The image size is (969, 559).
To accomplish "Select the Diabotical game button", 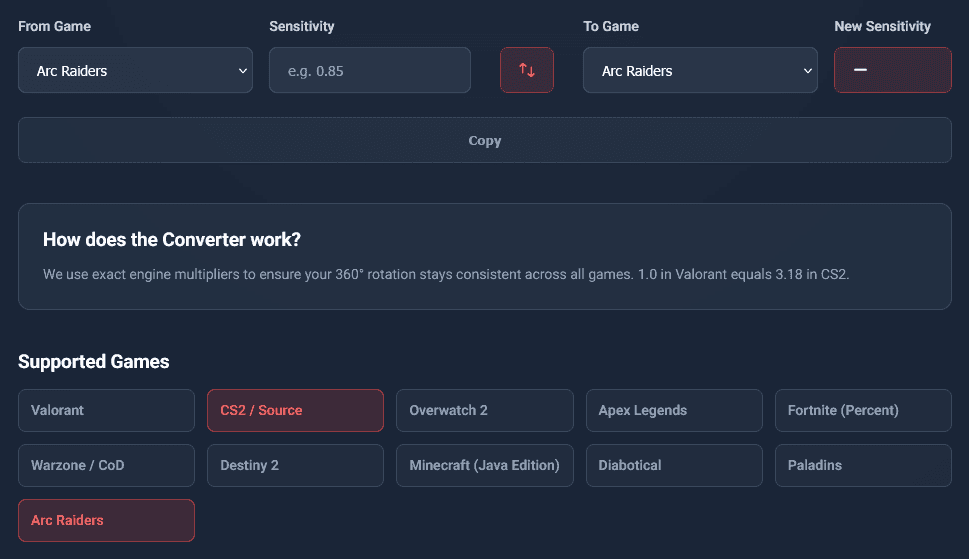I will pyautogui.click(x=674, y=465).
